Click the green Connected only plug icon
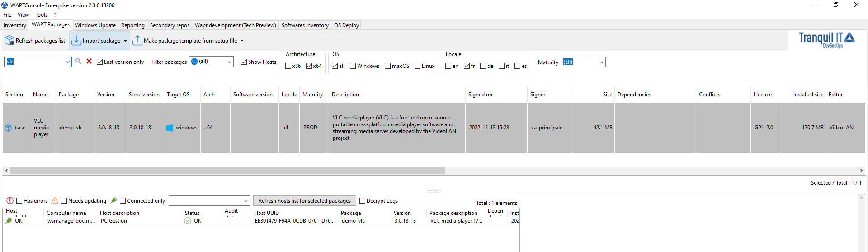 point(113,200)
